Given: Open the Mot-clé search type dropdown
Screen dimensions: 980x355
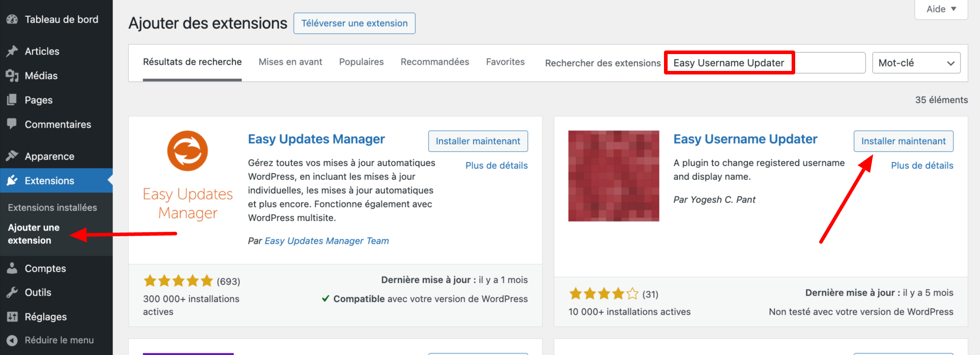Looking at the screenshot, I should point(916,63).
